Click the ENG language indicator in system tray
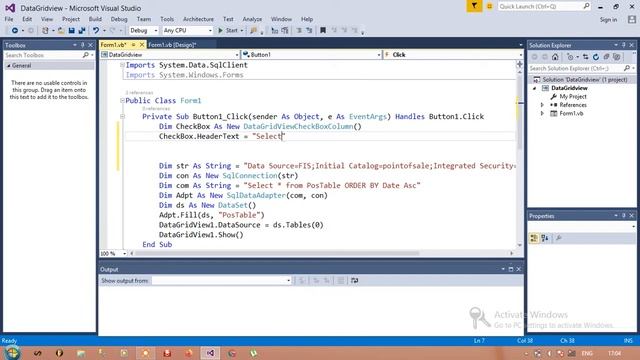The height and width of the screenshot is (360, 640). pos(587,353)
